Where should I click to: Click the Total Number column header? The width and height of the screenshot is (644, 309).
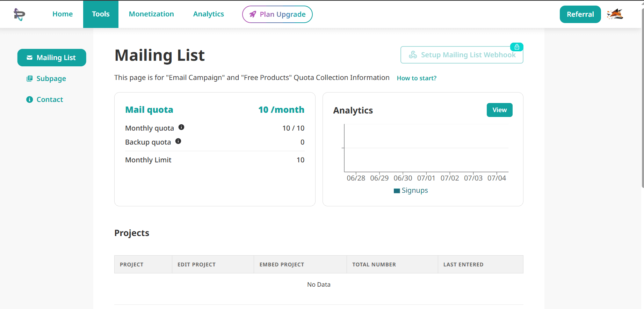pos(374,265)
